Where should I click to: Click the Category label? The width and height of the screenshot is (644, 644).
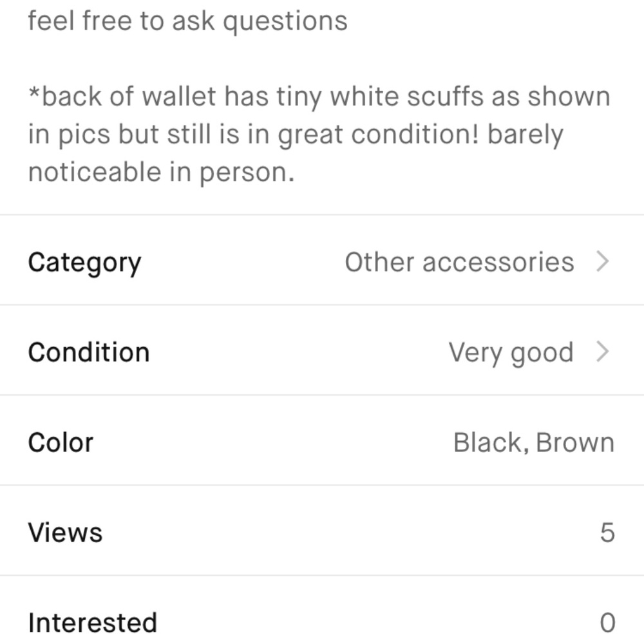(84, 262)
